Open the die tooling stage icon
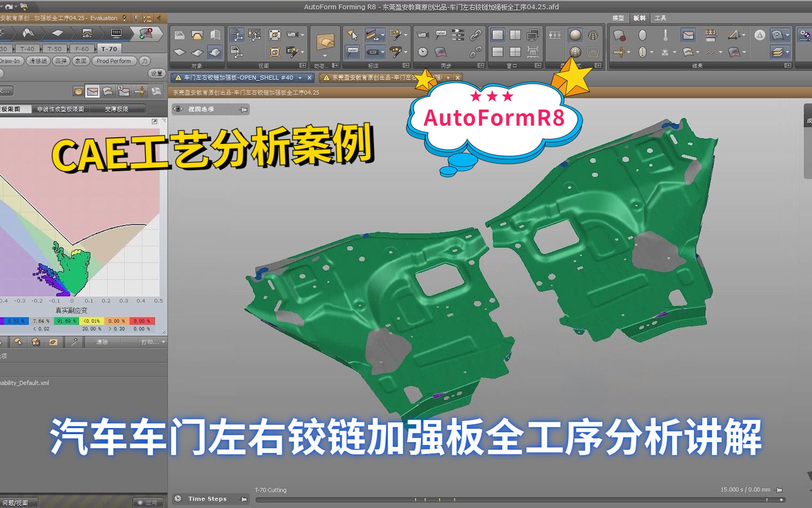 click(x=87, y=33)
